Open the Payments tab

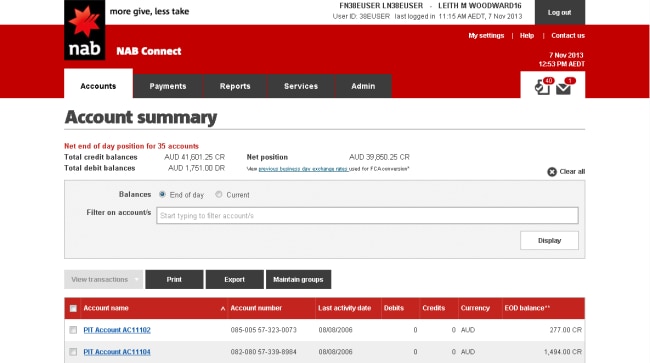pyautogui.click(x=168, y=86)
